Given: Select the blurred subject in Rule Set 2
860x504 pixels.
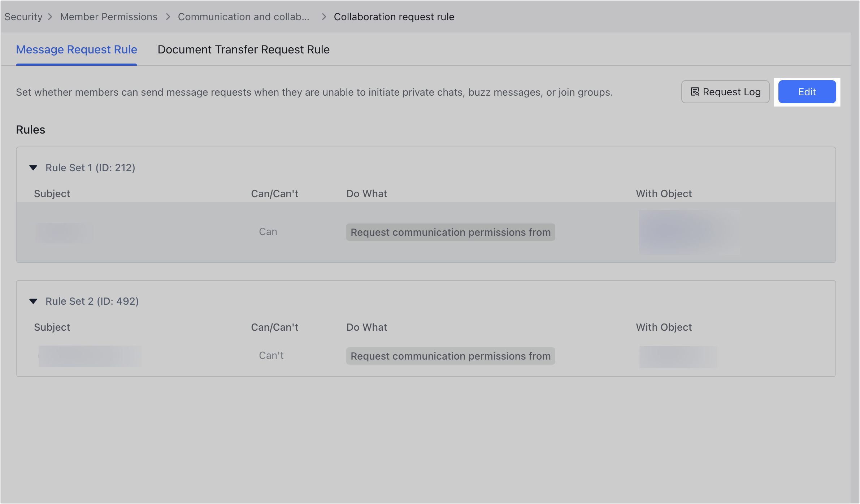Looking at the screenshot, I should click(x=90, y=356).
